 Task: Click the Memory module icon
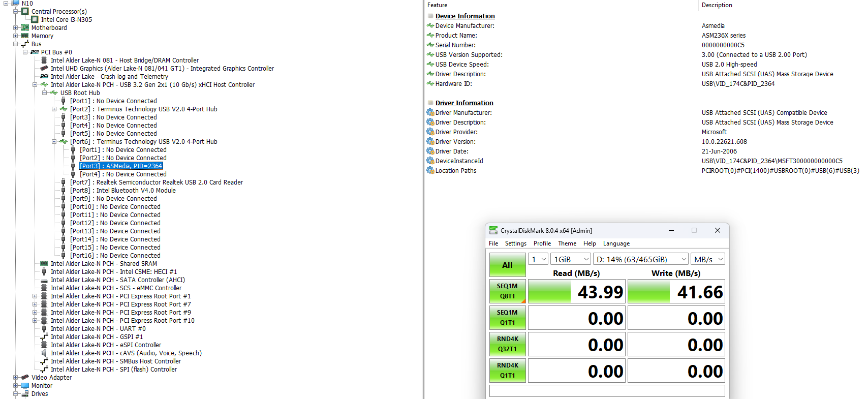[25, 36]
